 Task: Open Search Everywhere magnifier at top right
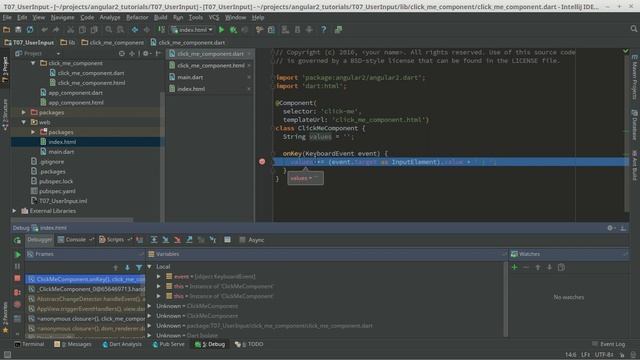coord(633,29)
